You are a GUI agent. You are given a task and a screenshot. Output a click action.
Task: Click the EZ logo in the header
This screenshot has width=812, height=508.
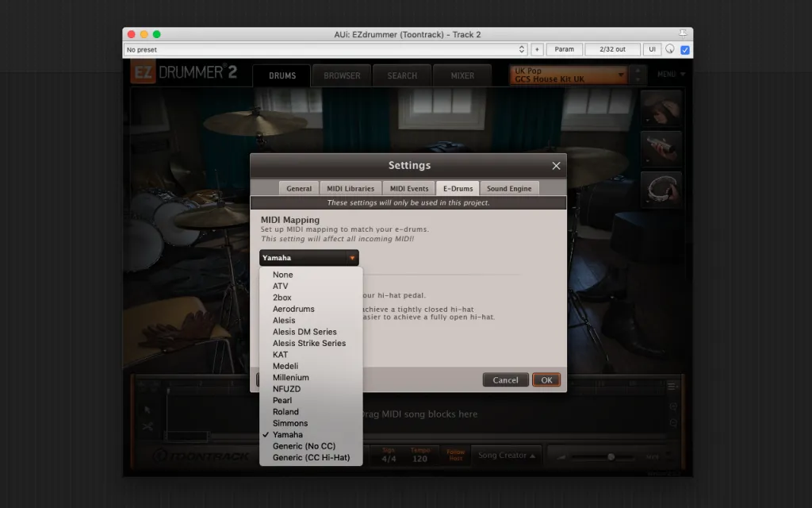143,72
